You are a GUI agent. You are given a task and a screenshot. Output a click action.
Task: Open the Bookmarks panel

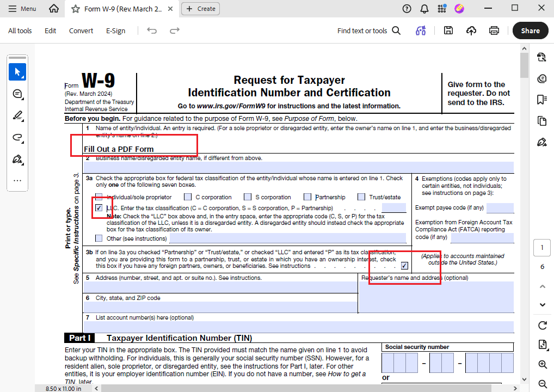point(541,100)
